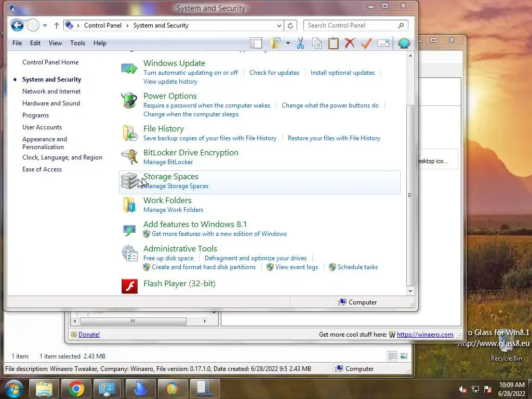The image size is (532, 399).
Task: Switch to large icons view in Explorer window
Action: pyautogui.click(x=404, y=356)
